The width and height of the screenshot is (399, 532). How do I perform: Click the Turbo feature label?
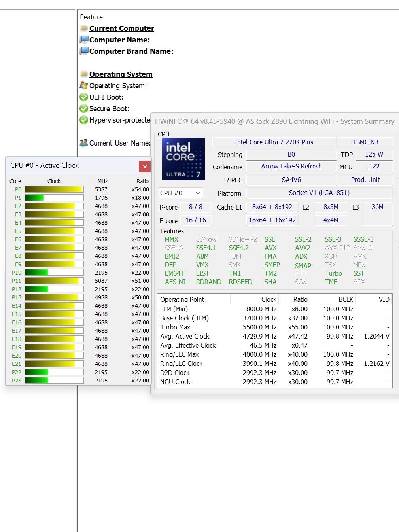click(x=333, y=273)
